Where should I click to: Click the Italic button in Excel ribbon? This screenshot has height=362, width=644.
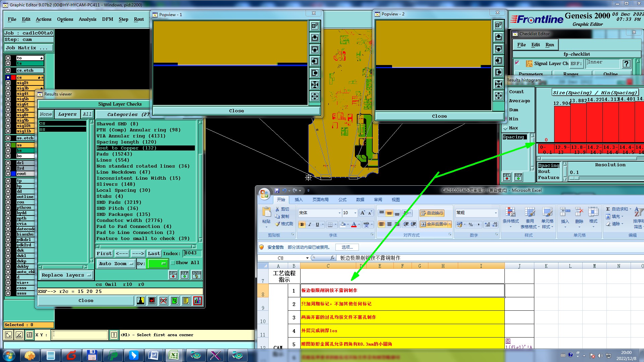click(310, 225)
